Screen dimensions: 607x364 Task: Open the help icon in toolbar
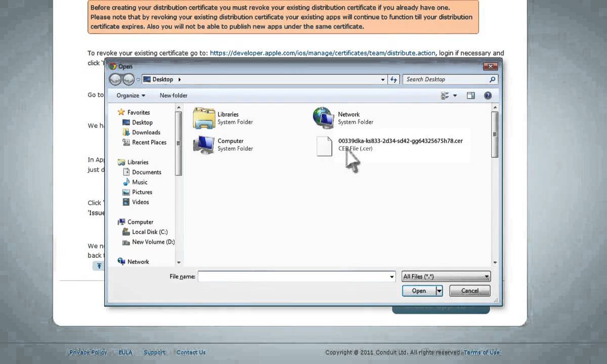coord(488,96)
